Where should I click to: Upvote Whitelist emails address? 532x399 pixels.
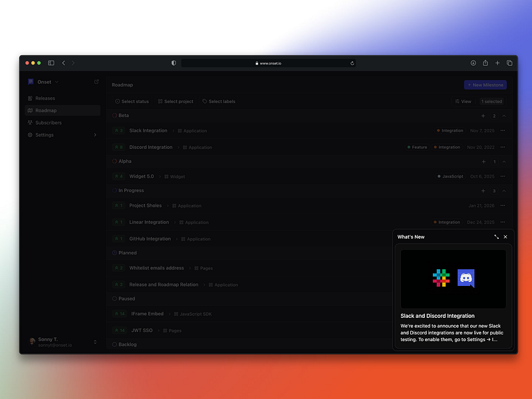click(119, 268)
